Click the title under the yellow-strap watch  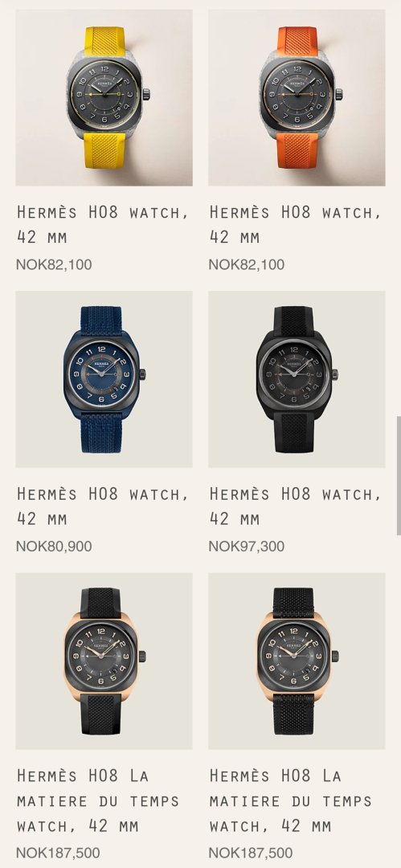click(103, 224)
